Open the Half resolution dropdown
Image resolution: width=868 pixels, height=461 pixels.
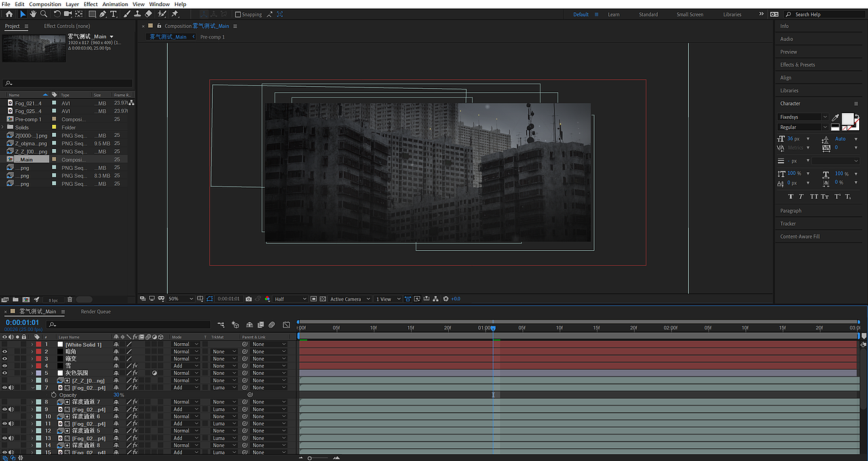(x=290, y=299)
